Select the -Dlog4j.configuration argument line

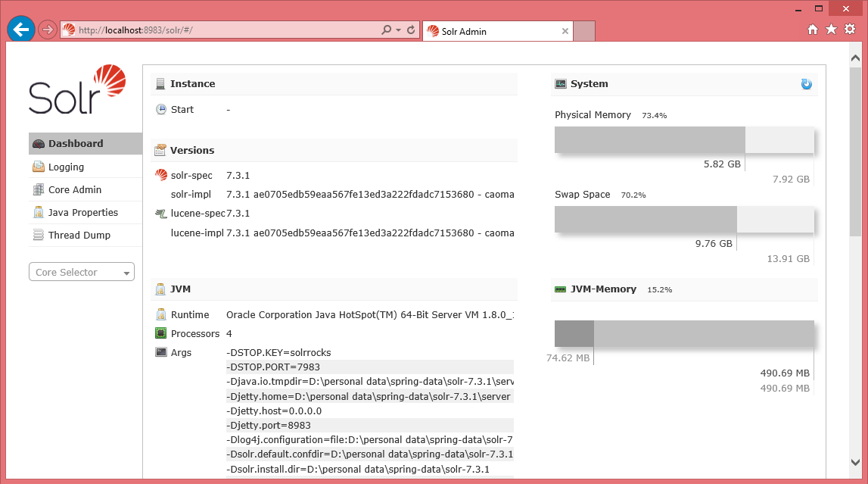click(369, 440)
